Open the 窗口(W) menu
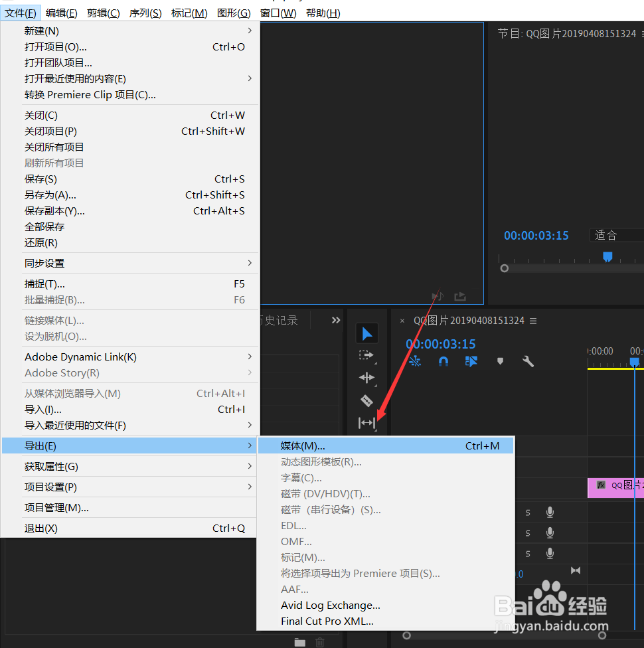Screen dimensions: 644x648 278,13
